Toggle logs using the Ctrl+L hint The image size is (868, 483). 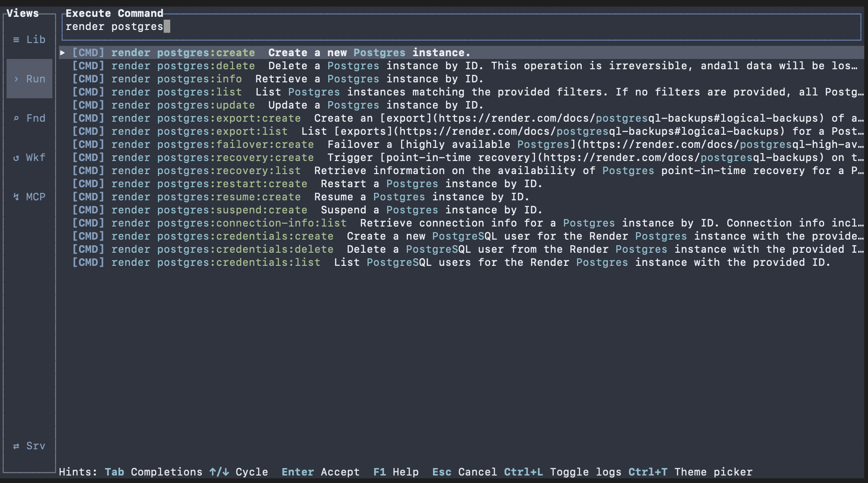(x=523, y=472)
